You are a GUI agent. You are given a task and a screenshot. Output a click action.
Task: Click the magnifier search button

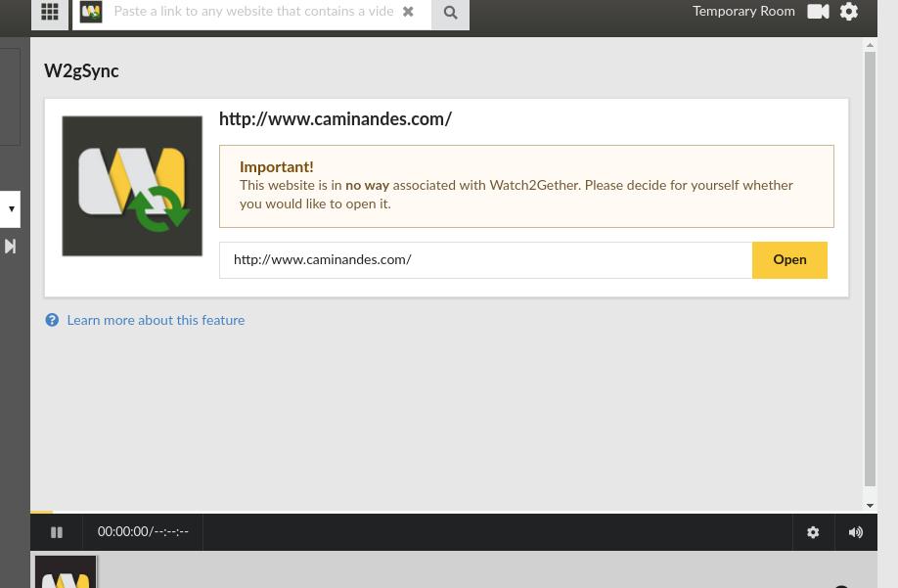pos(450,12)
